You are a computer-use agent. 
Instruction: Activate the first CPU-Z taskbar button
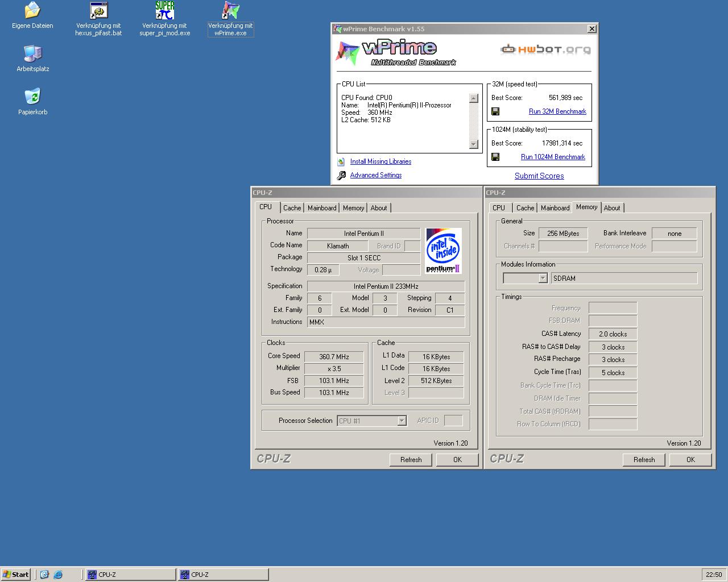coord(130,575)
